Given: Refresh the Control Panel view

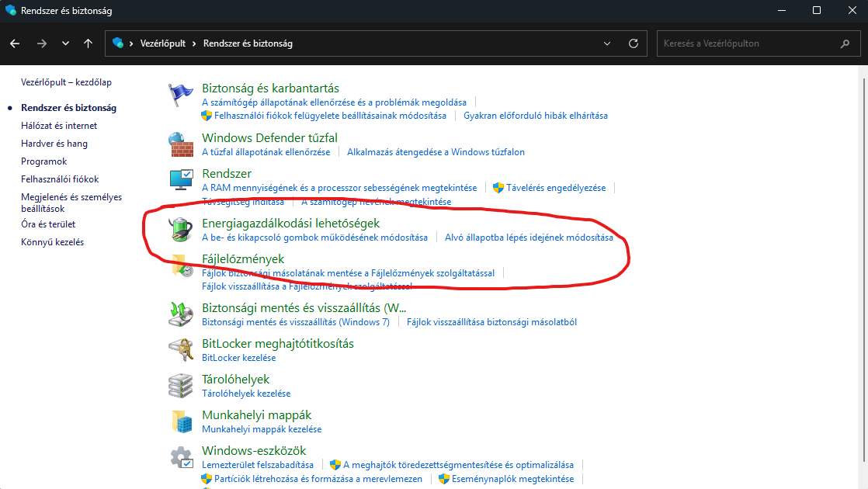Looking at the screenshot, I should 634,43.
